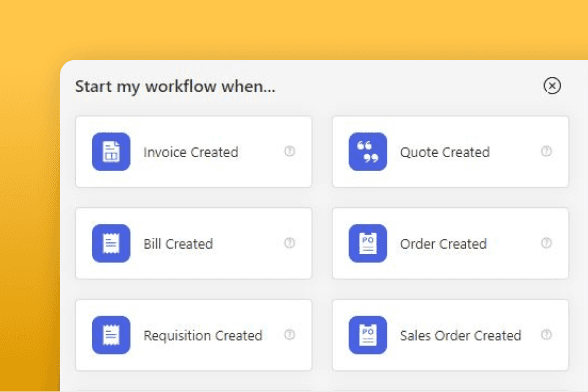Show help tooltip for Order Created
Image resolution: width=588 pixels, height=392 pixels.
(546, 243)
